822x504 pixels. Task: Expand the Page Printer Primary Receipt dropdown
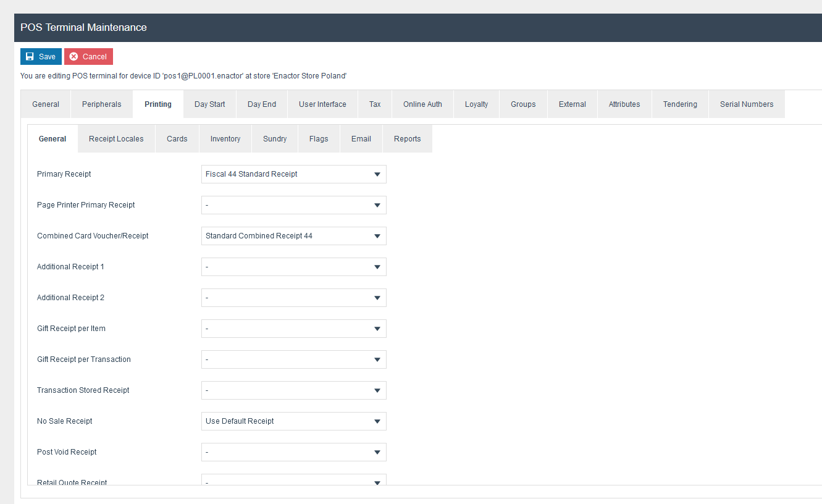coord(293,205)
